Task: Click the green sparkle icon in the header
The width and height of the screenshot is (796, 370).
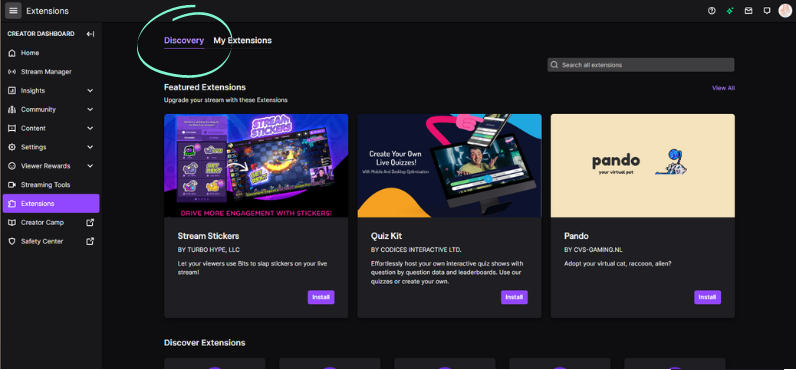Action: tap(730, 11)
